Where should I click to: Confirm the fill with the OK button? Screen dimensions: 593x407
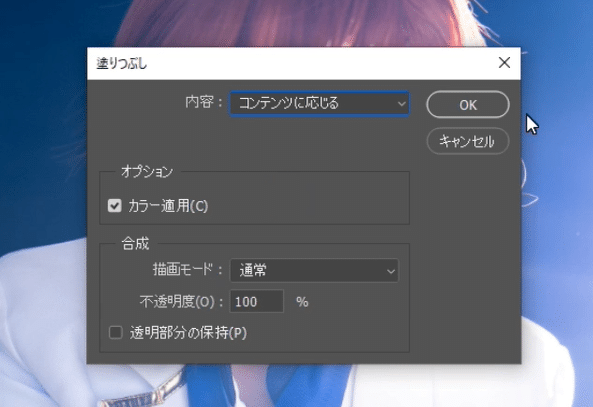[x=468, y=104]
